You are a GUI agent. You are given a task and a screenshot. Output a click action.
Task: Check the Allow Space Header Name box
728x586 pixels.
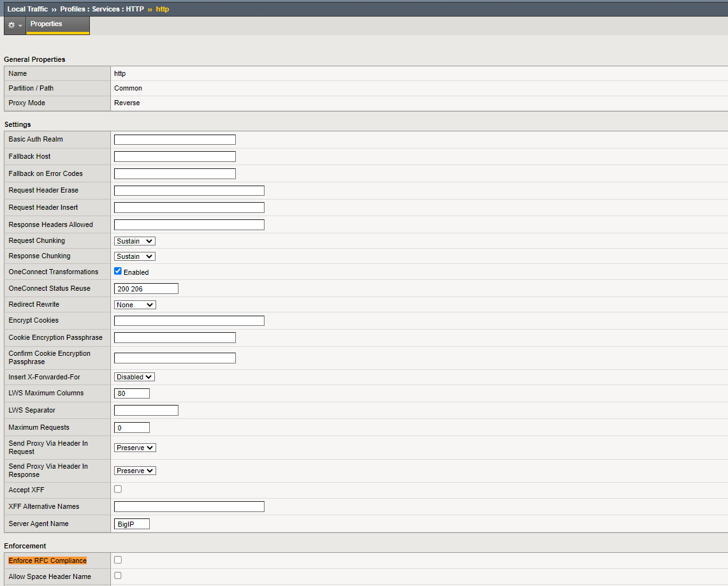point(118,575)
